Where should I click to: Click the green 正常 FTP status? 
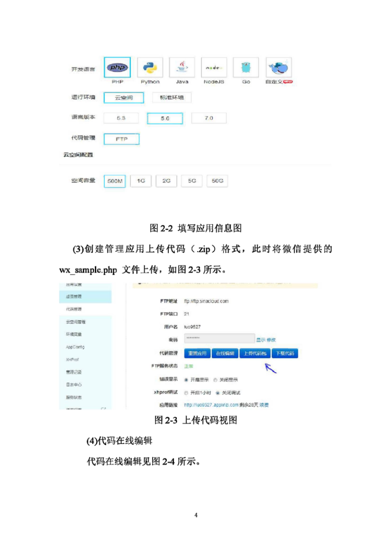point(189,366)
